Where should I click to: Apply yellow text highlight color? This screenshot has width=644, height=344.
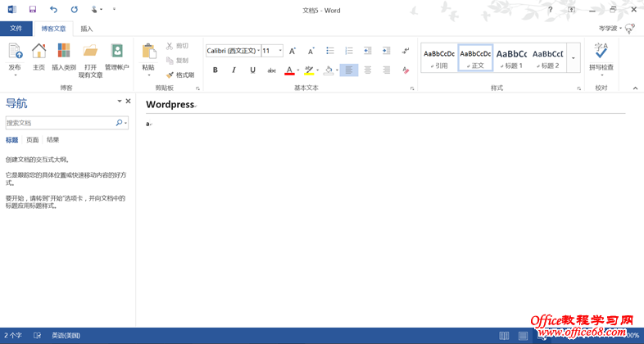coord(309,70)
